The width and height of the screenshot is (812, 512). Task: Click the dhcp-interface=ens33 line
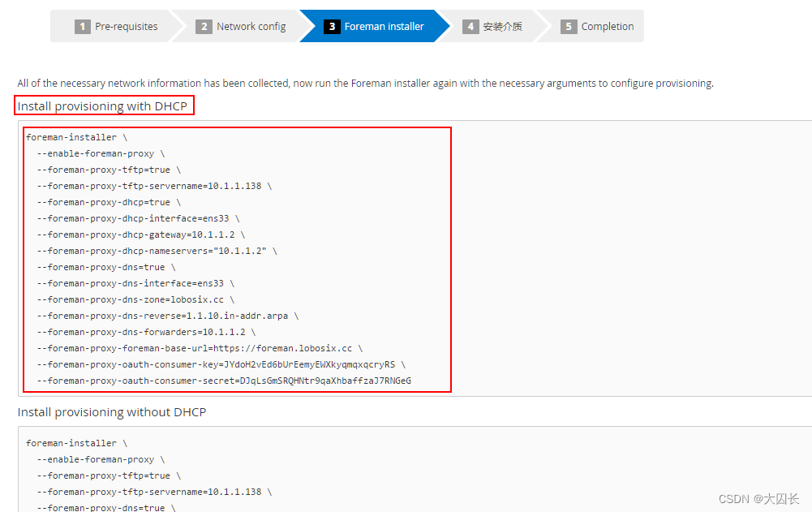[x=138, y=218]
